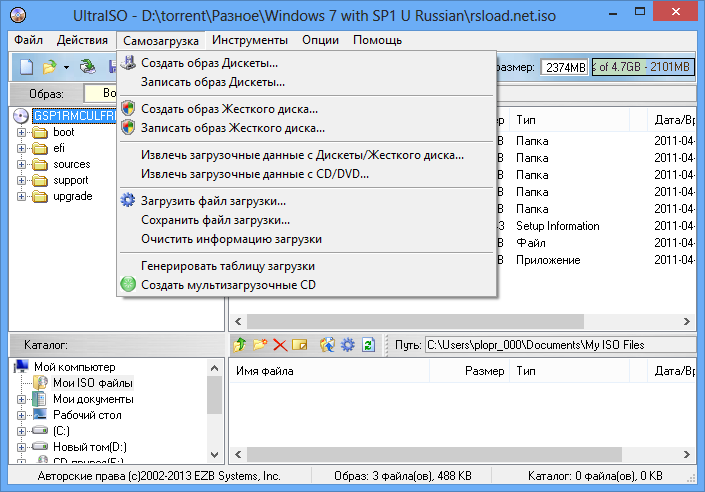Click the Размер column header in lower list

(x=469, y=371)
